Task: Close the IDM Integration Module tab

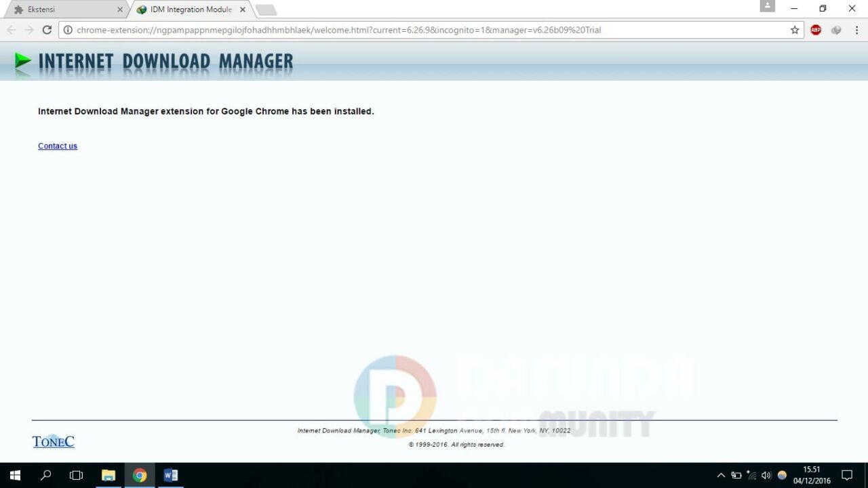Action: (243, 9)
